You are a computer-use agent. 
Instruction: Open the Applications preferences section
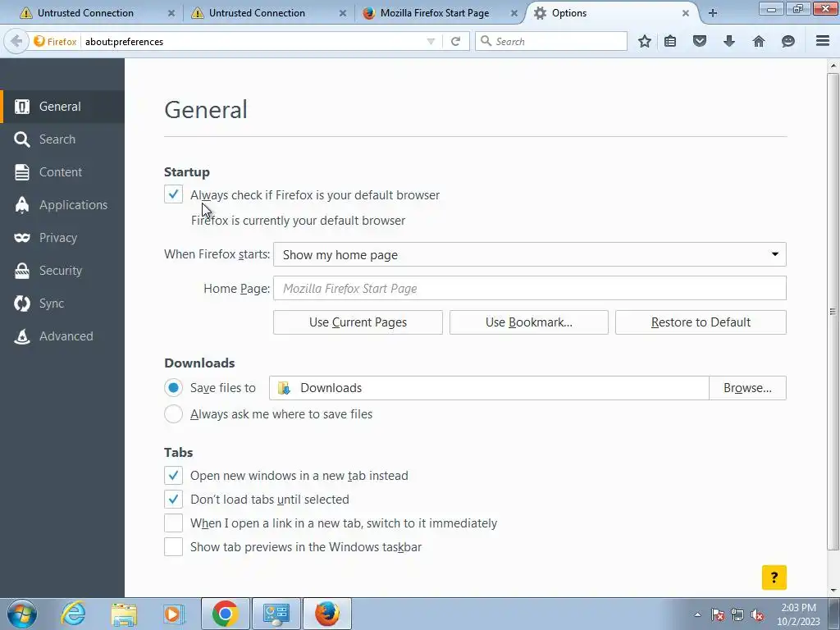[x=62, y=204]
